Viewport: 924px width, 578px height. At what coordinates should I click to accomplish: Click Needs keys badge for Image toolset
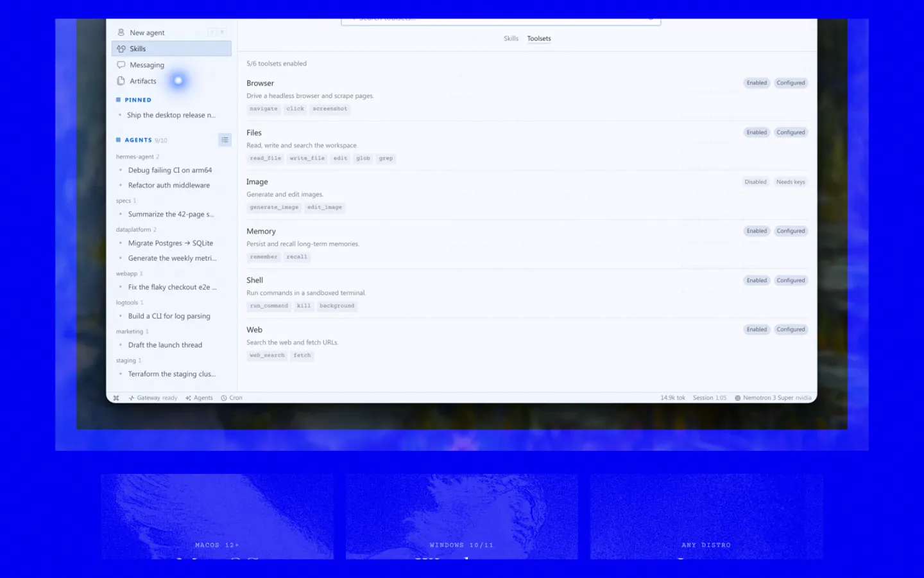[791, 182]
